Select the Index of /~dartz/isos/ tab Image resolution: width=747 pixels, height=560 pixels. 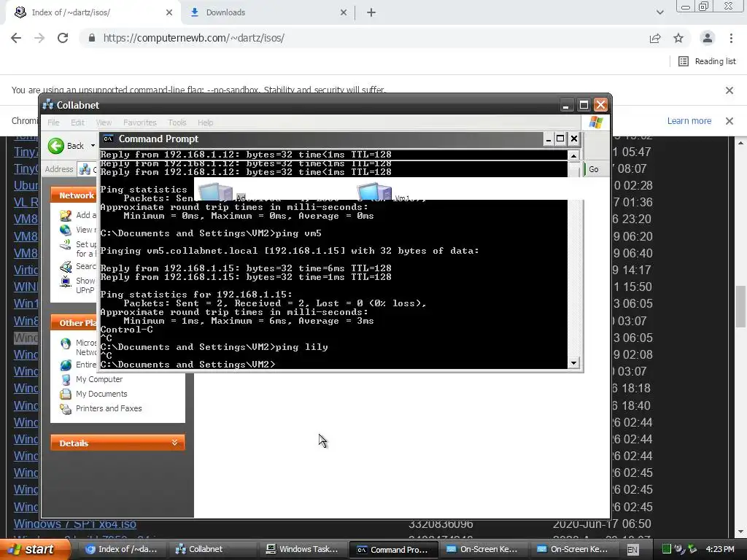coord(93,12)
